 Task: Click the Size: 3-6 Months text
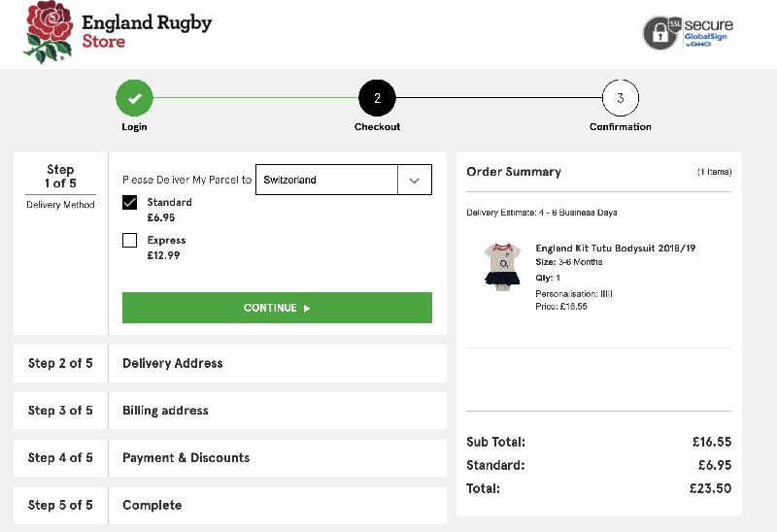pos(569,262)
